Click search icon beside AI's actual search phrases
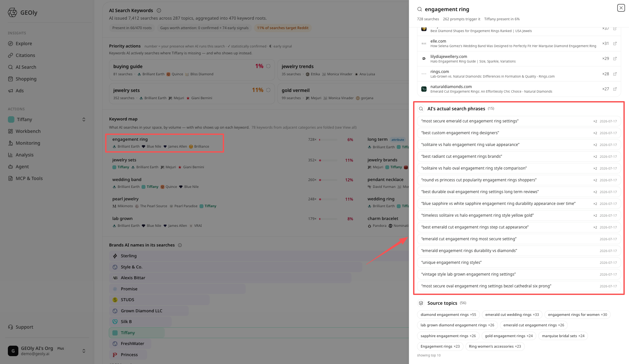This screenshot has height=364, width=629. coord(421,109)
